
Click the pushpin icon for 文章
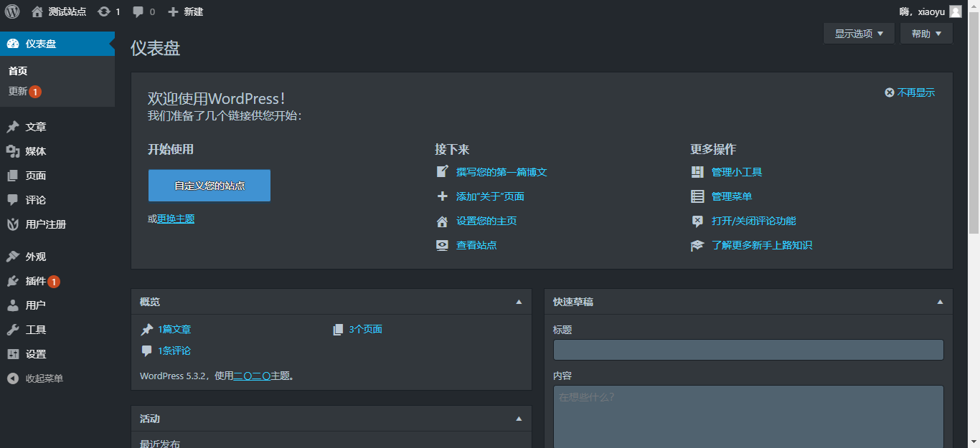(13, 127)
